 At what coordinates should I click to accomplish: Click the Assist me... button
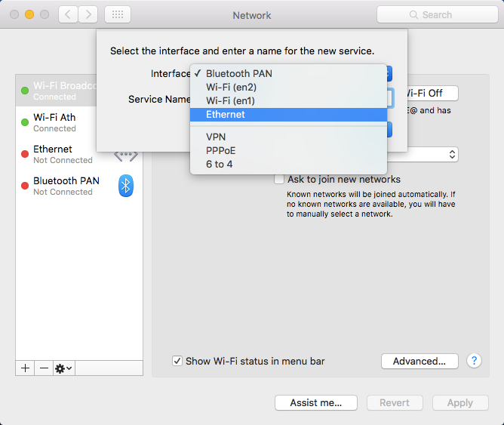315,402
